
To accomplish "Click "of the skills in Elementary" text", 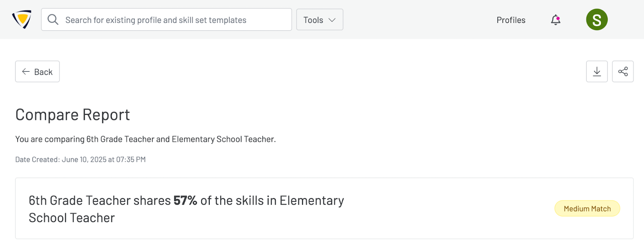I will pyautogui.click(x=272, y=200).
